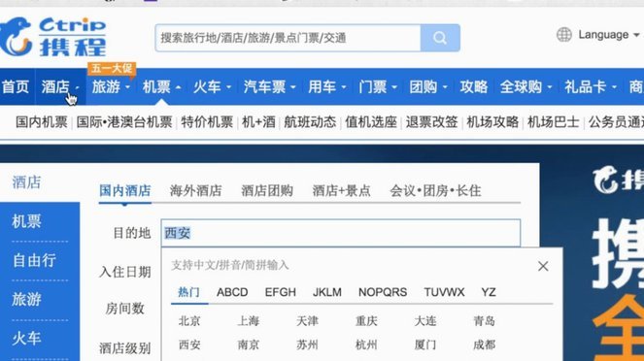
Task: Switch to 国内酒店 tab
Action: pyautogui.click(x=125, y=191)
